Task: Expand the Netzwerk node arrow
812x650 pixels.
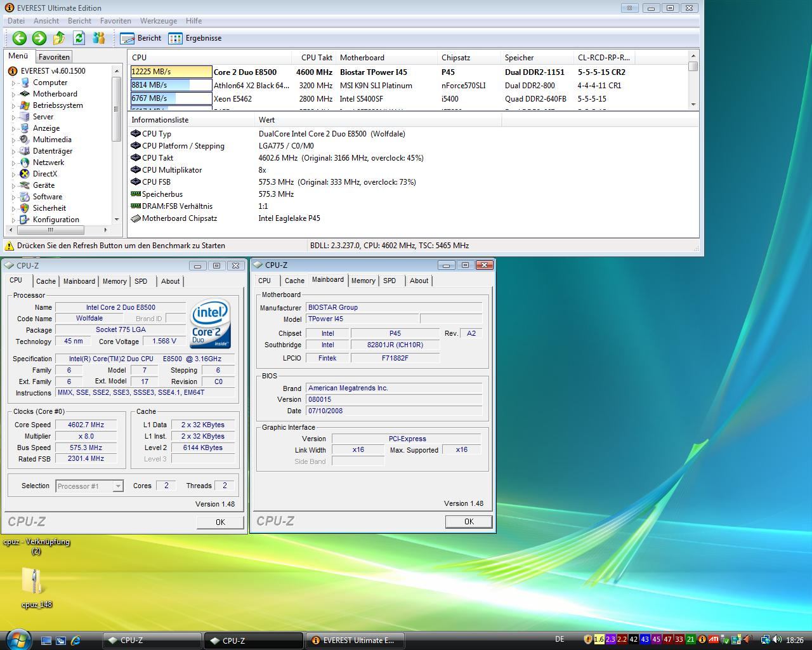Action: click(x=13, y=163)
